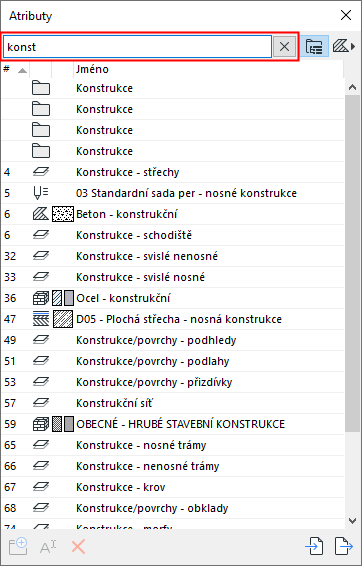Select 'D05 - Plochá střecha - nosná konstrukce'
362x566 pixels.
click(x=179, y=319)
